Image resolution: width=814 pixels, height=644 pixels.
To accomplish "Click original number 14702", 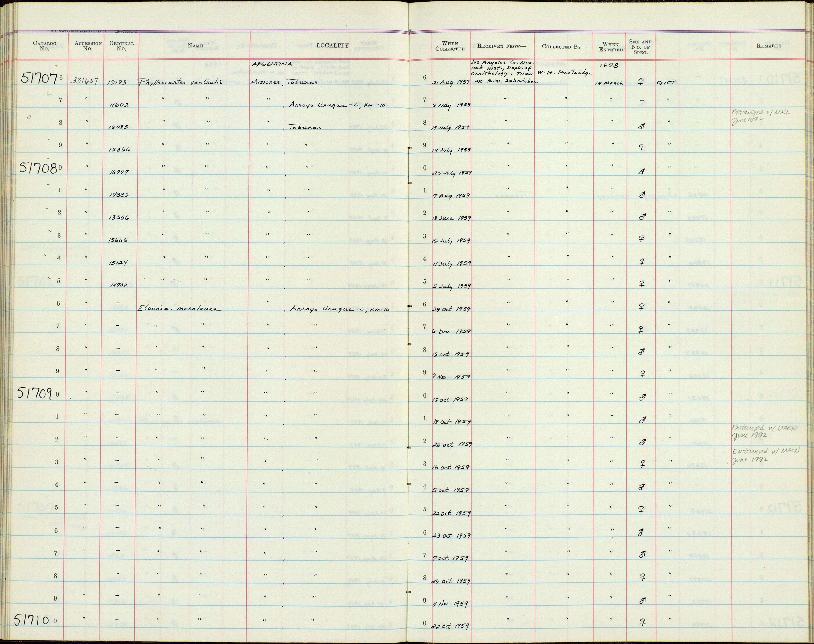I will pyautogui.click(x=119, y=285).
